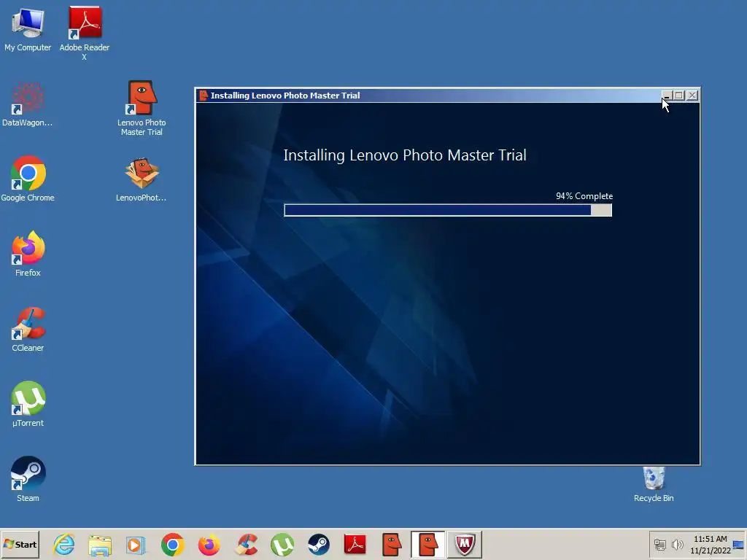Viewport: 747px width, 560px height.
Task: Close the Lenovo installer window
Action: point(693,96)
